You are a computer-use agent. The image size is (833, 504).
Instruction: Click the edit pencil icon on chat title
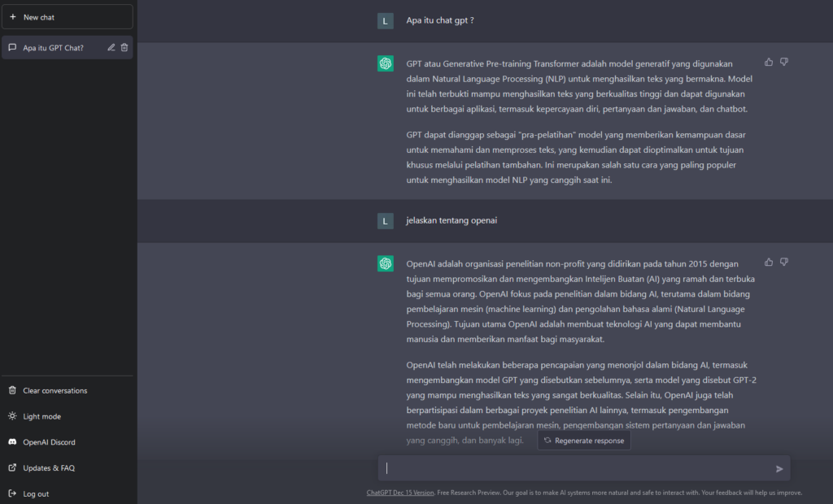pos(111,47)
